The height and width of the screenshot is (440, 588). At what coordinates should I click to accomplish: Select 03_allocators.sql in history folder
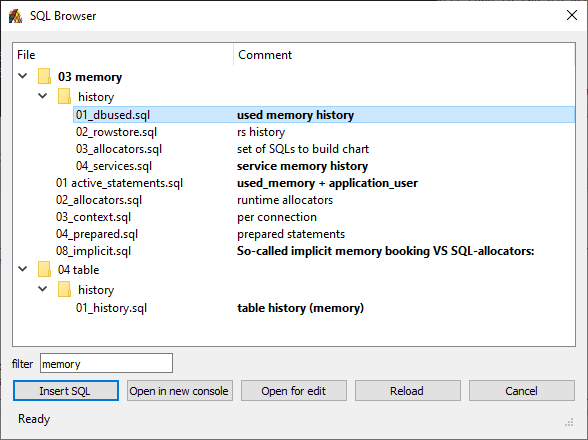click(119, 149)
